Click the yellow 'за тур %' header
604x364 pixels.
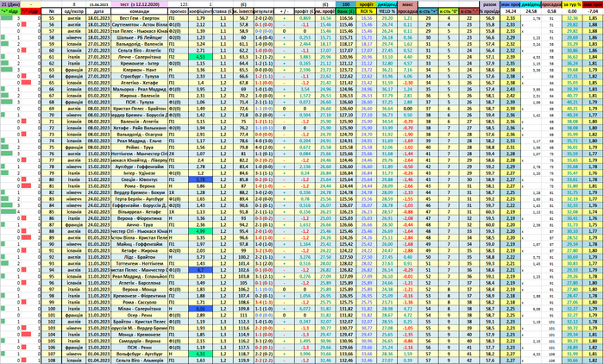pyautogui.click(x=572, y=4)
